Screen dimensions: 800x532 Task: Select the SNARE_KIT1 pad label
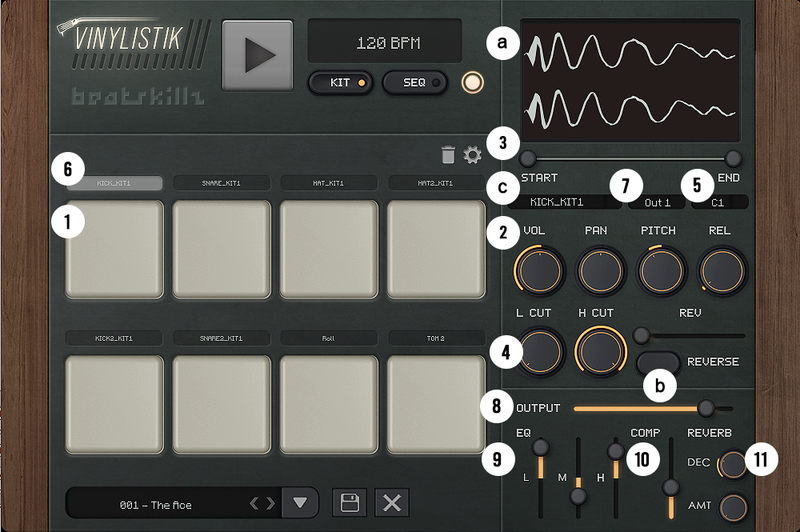221,183
